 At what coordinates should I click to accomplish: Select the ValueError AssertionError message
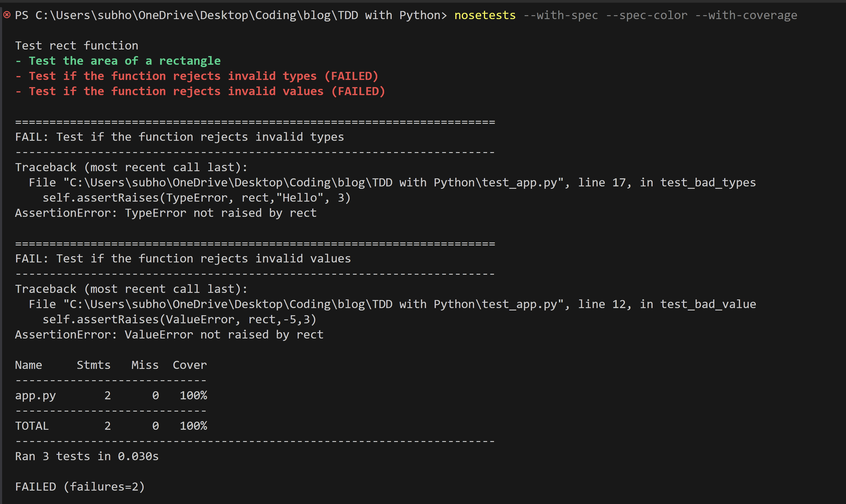pyautogui.click(x=169, y=334)
